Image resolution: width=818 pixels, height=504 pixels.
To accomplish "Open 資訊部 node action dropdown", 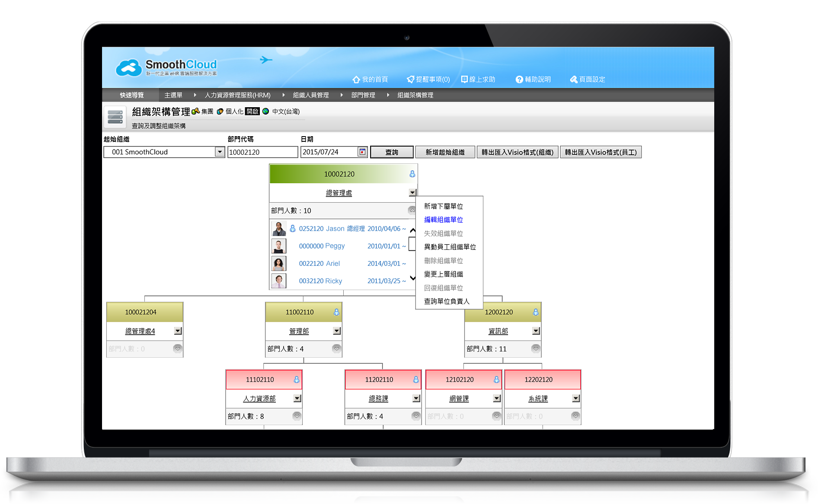I will pos(536,331).
